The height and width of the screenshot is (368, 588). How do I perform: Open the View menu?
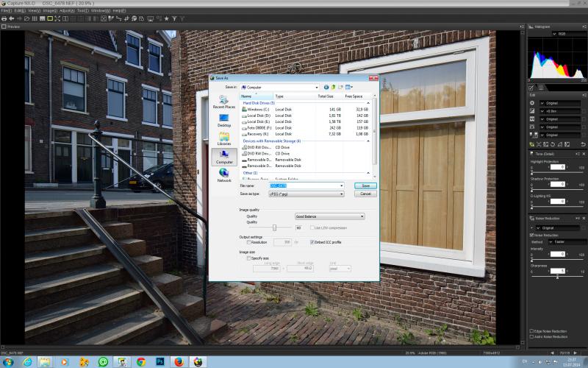click(34, 10)
